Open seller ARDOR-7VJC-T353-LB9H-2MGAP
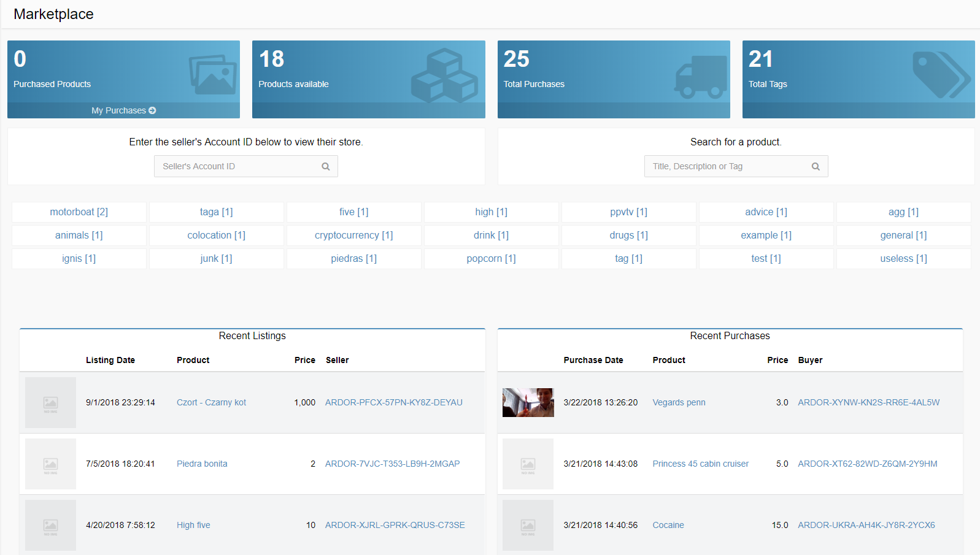The height and width of the screenshot is (555, 980). point(392,464)
